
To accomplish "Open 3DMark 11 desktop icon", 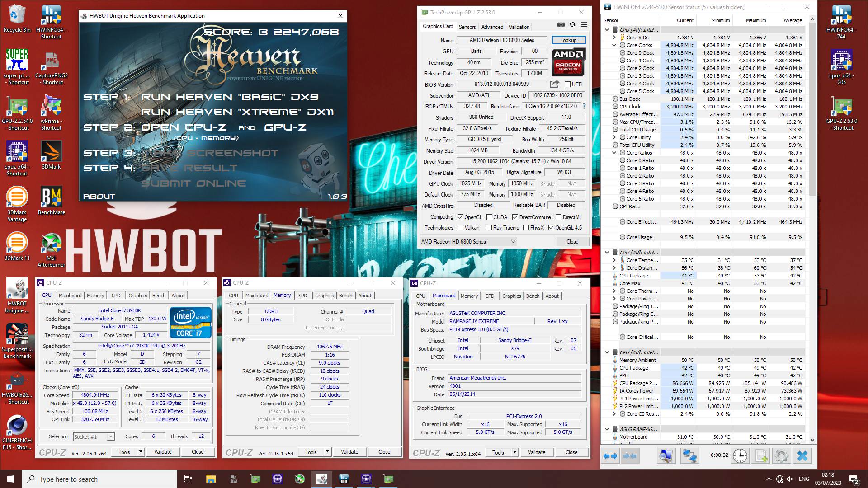I will (17, 247).
